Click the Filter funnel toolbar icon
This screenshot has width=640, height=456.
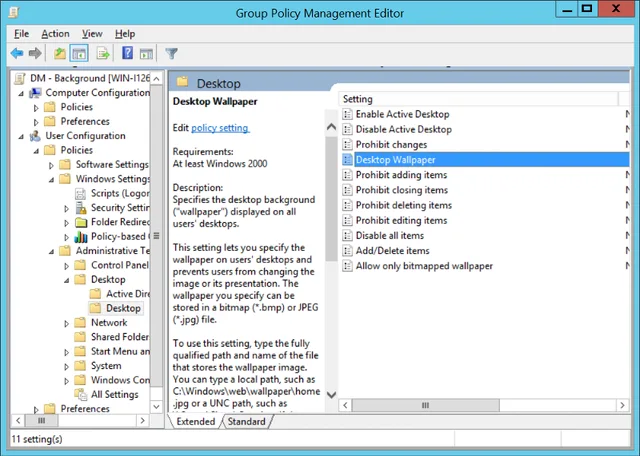click(x=171, y=53)
